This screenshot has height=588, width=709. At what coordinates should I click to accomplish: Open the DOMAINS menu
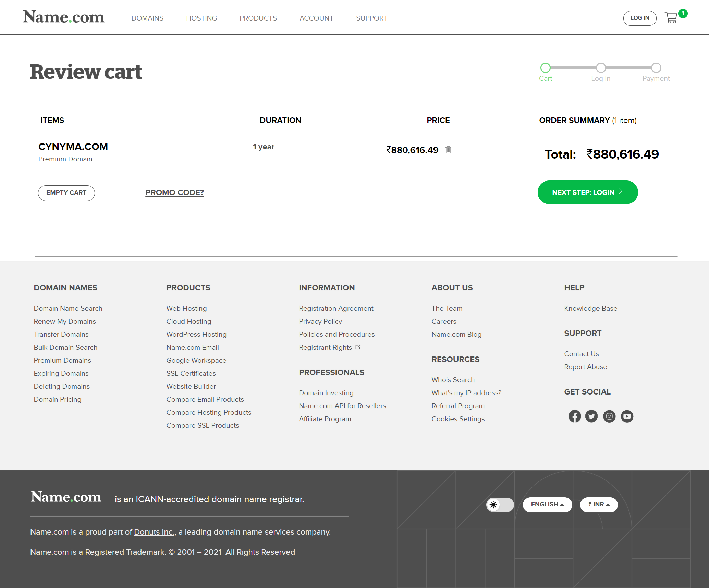click(147, 18)
